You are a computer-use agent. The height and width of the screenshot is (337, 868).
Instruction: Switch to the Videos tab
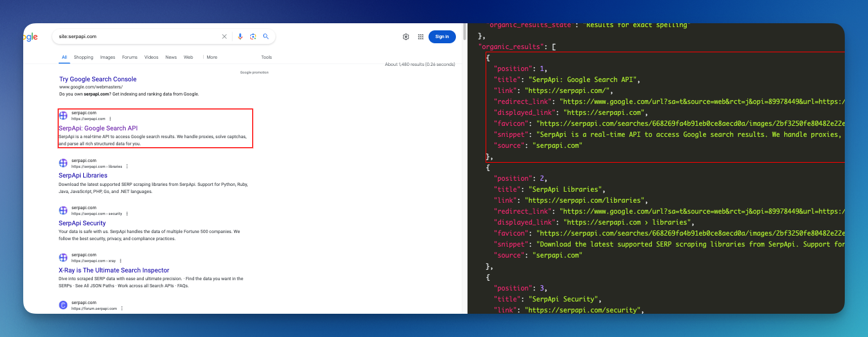point(152,57)
